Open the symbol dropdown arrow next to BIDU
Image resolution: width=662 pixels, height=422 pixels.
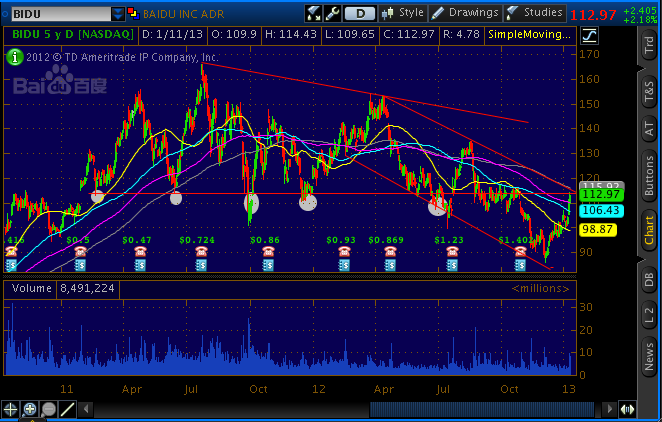tap(118, 14)
